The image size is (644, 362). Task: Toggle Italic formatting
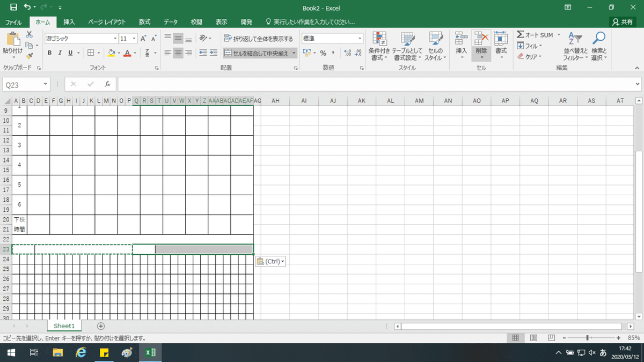(x=60, y=53)
